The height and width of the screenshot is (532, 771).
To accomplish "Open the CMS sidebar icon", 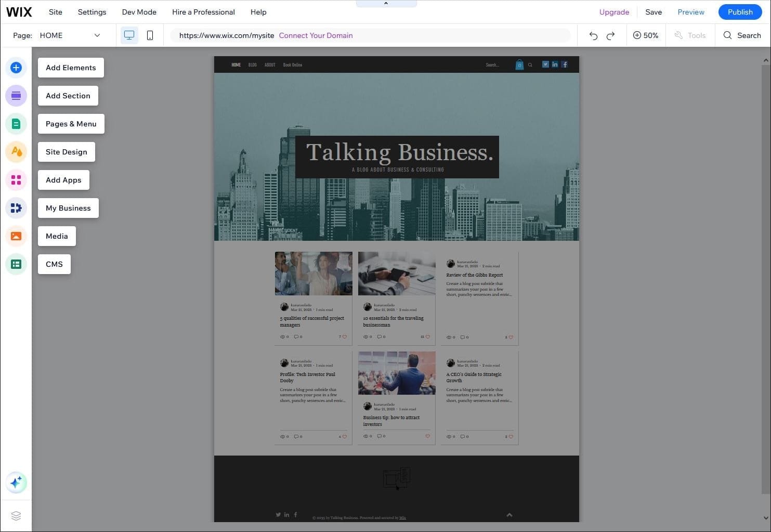I will (x=16, y=264).
